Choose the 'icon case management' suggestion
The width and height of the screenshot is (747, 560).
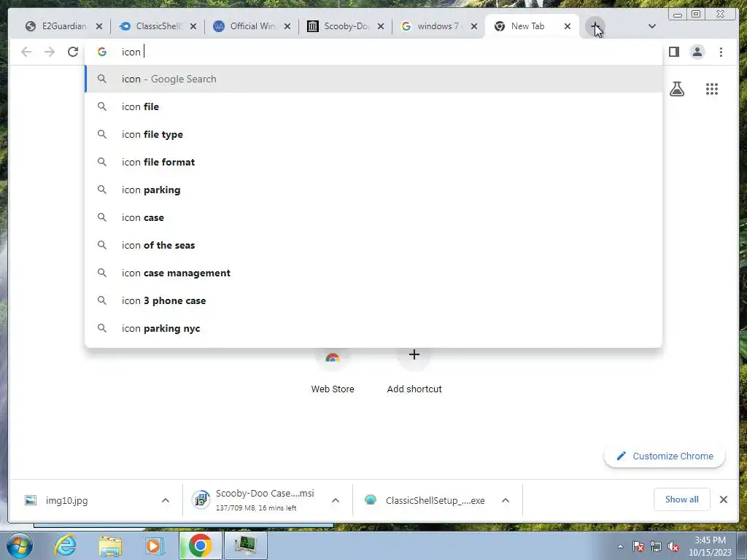tap(373, 273)
